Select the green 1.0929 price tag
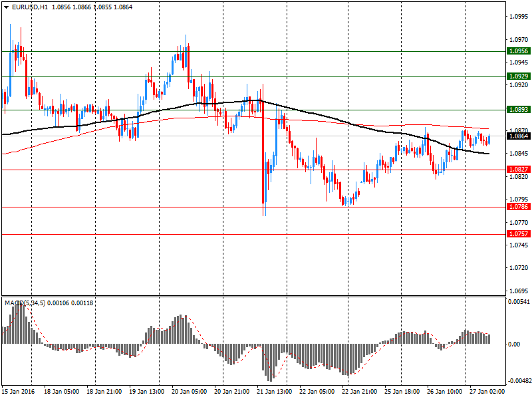Viewport: 532px width, 399px height. pos(518,76)
